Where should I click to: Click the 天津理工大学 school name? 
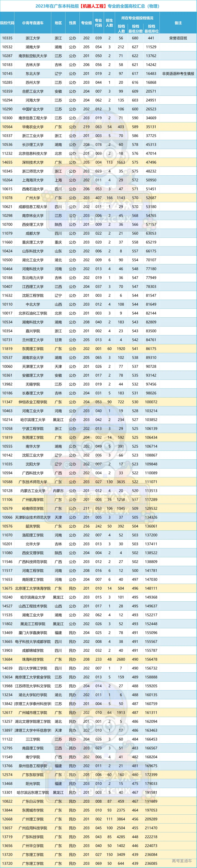click(33, 367)
